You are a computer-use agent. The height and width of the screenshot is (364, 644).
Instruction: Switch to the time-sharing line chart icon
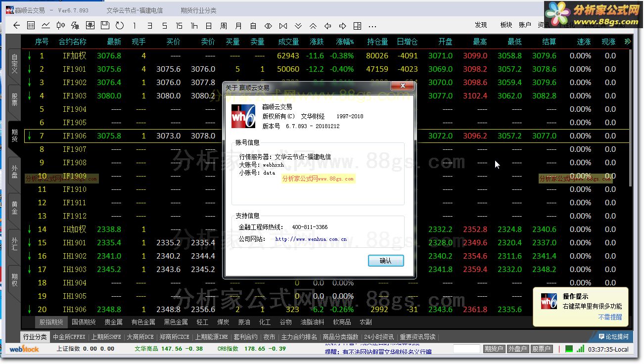[x=46, y=26]
